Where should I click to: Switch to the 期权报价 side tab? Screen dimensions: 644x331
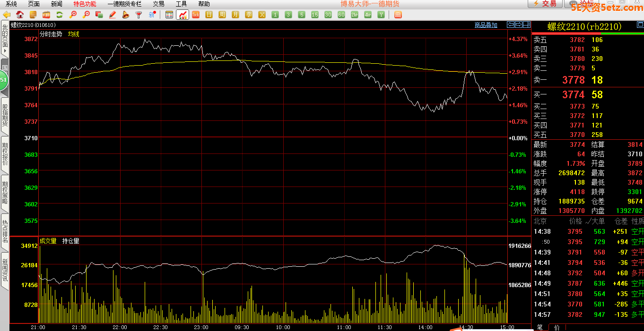click(5, 154)
